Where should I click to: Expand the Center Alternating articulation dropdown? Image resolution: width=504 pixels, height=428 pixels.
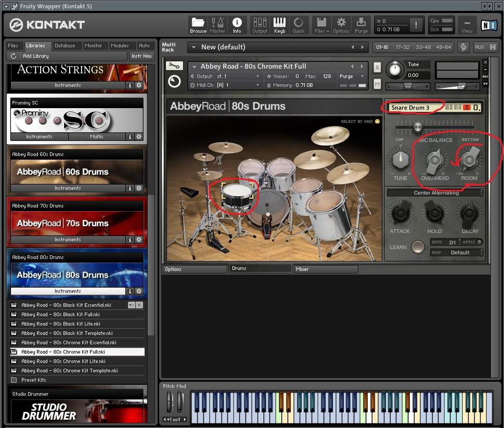coord(436,193)
